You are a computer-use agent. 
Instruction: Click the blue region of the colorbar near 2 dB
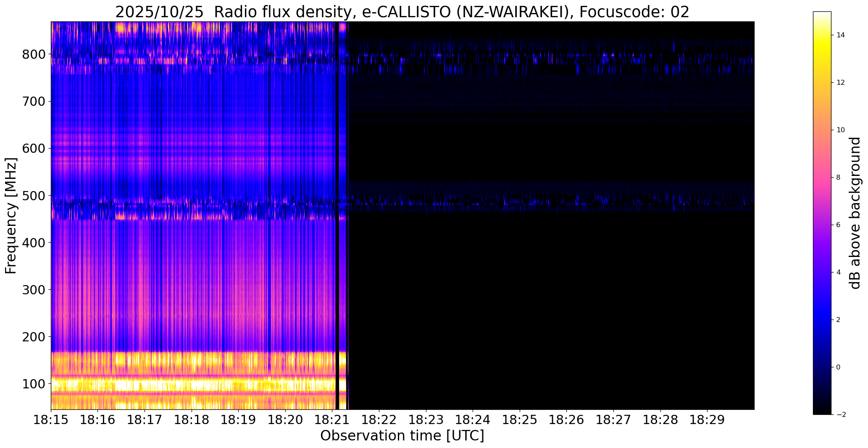(822, 320)
